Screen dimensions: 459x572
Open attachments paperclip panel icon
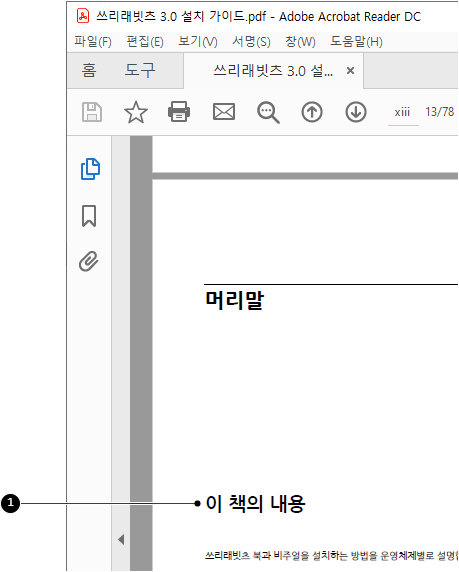point(89,261)
